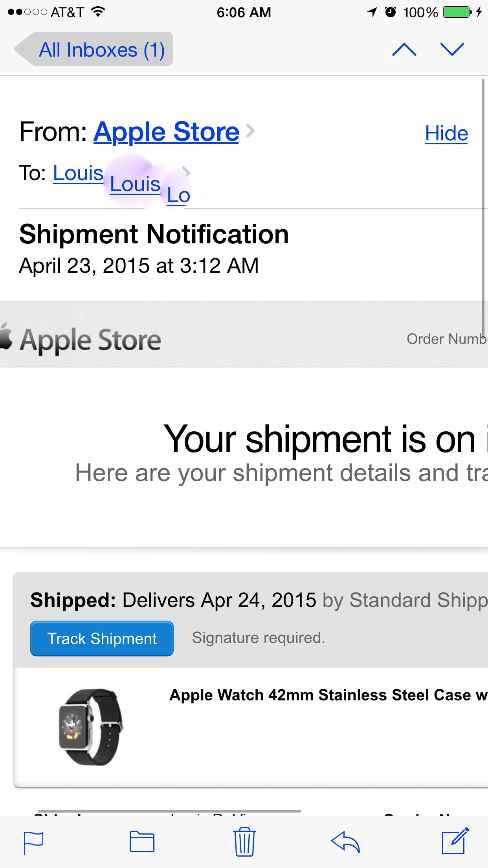Viewport: 488px width, 868px height.
Task: Tap the battery indicator in status bar
Action: [457, 12]
